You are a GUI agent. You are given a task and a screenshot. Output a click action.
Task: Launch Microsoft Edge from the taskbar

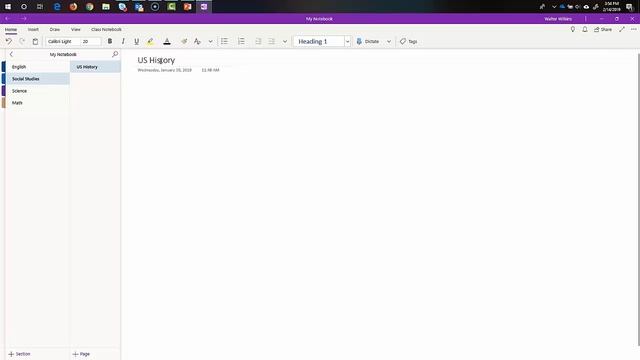[x=57, y=7]
